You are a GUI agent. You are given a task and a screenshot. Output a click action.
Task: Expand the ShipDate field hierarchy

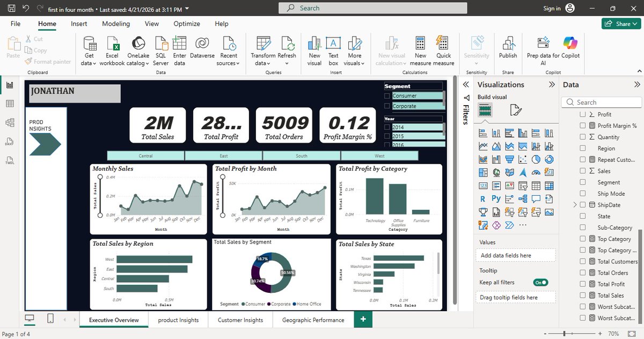coord(575,205)
